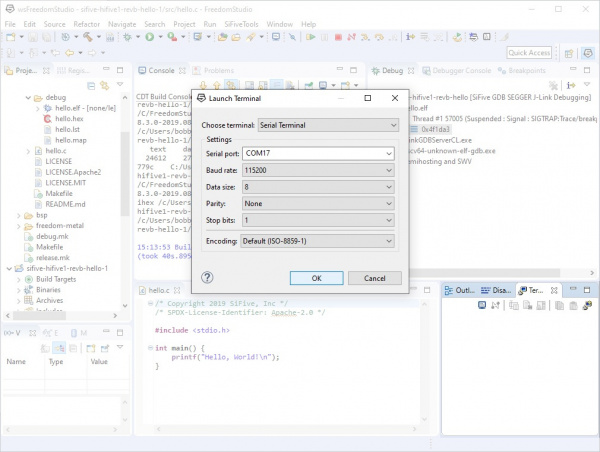Click the Resume debug icon

tap(311, 37)
